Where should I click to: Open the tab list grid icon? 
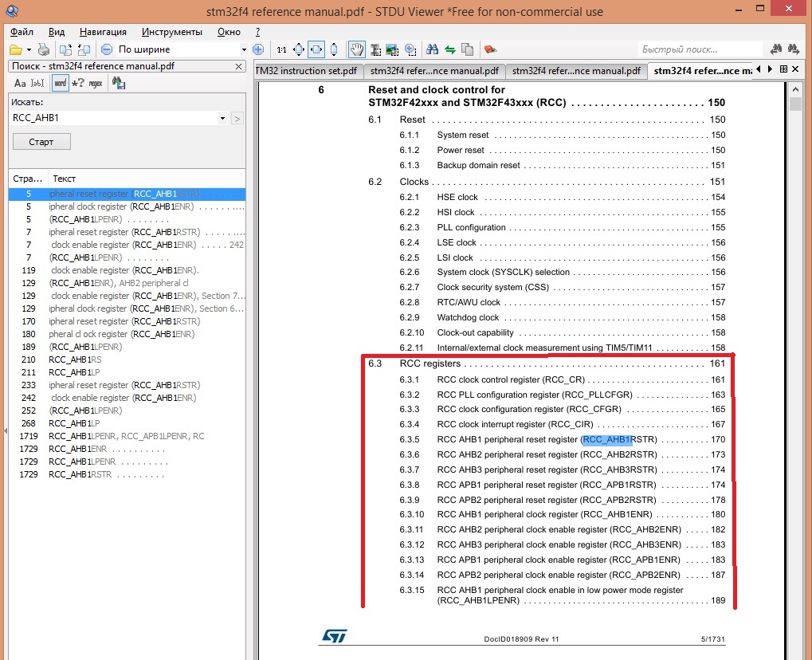pyautogui.click(x=783, y=69)
